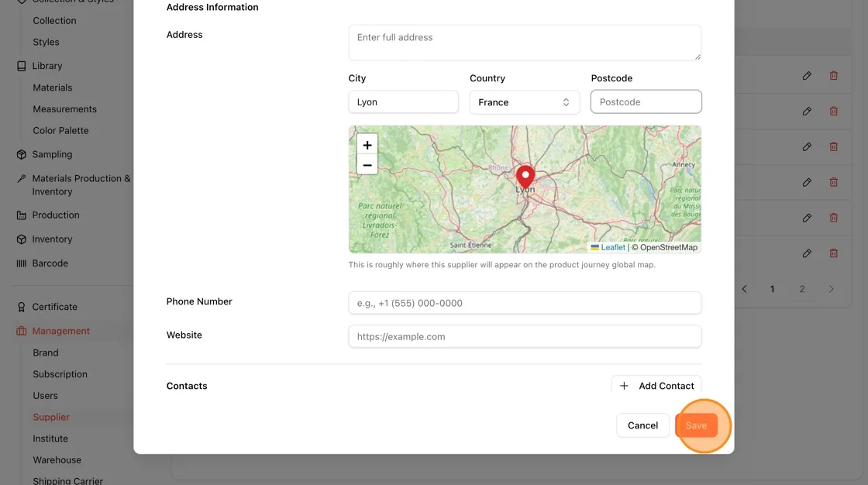Image resolution: width=868 pixels, height=485 pixels.
Task: Zoom in on the supplier map
Action: click(367, 145)
